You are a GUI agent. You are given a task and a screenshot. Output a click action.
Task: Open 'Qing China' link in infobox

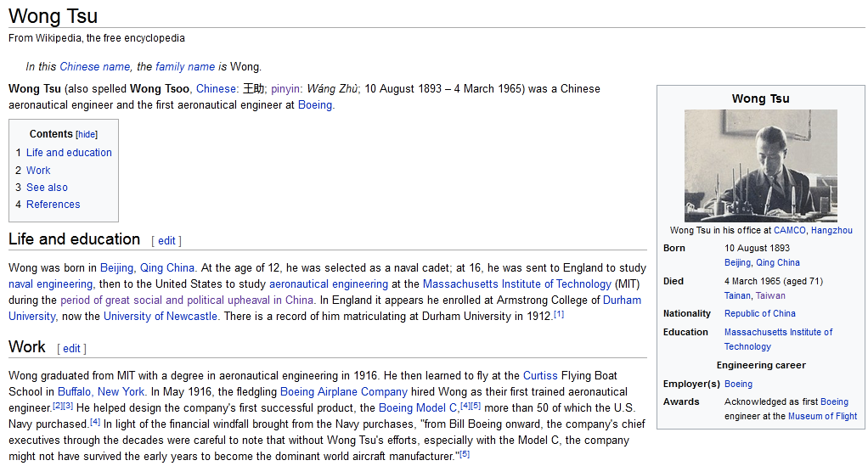[778, 262]
